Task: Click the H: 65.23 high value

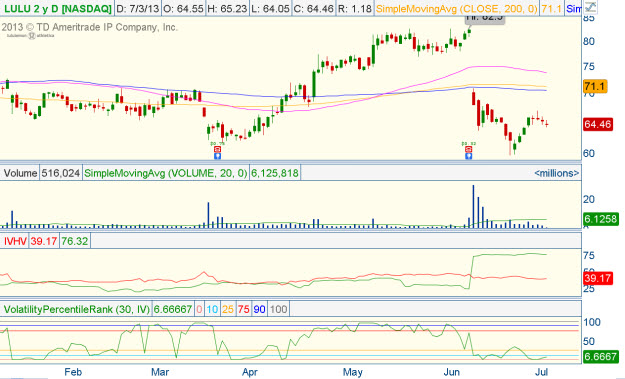Action: point(227,8)
